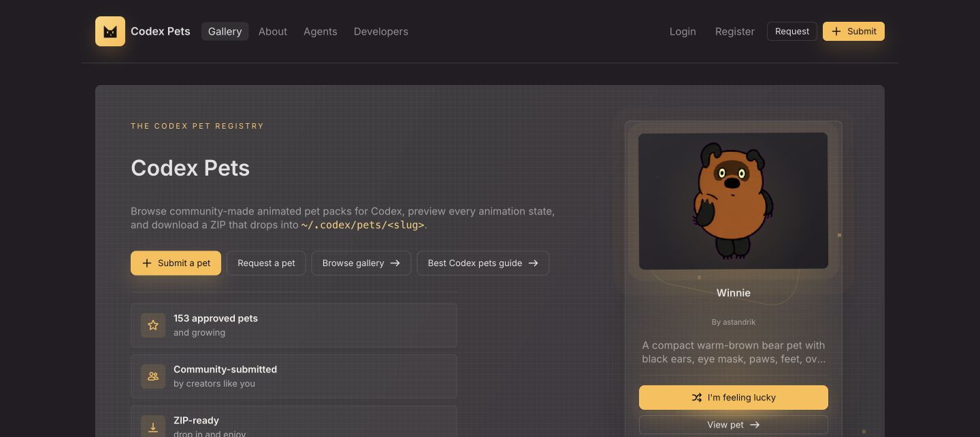980x437 pixels.
Task: Open the Winnie bear preview image
Action: (x=733, y=201)
